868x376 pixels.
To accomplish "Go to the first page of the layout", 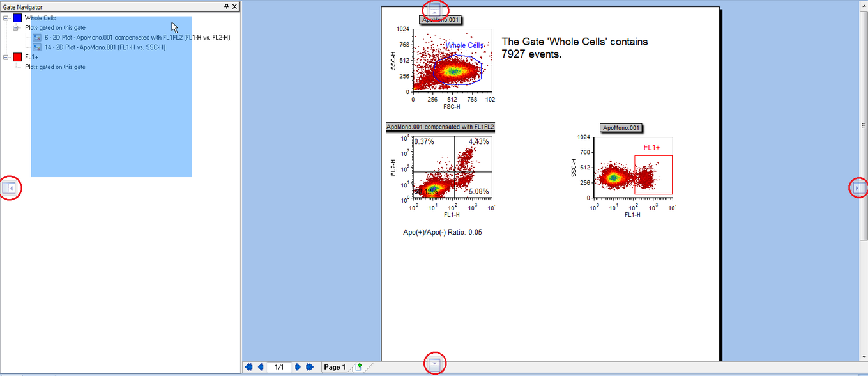I will click(x=248, y=367).
